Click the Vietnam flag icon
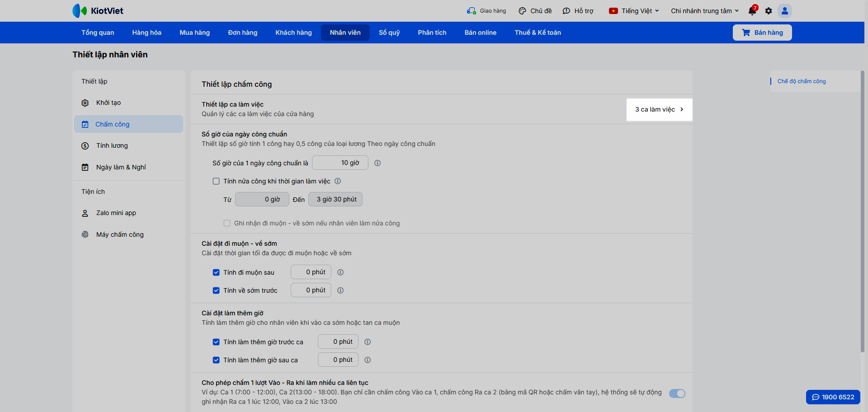Viewport: 868px width, 412px height. tap(613, 11)
